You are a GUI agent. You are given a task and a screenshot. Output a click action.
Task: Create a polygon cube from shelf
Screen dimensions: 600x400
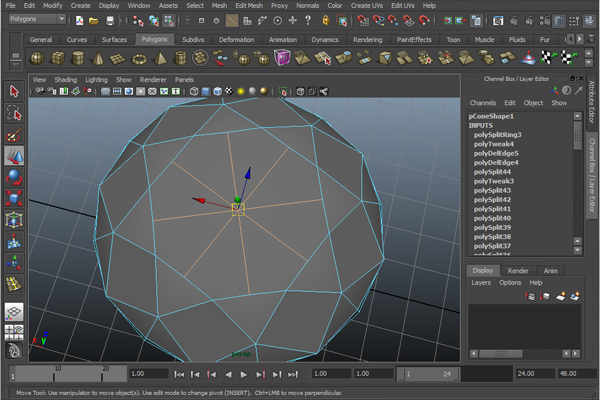(58, 58)
